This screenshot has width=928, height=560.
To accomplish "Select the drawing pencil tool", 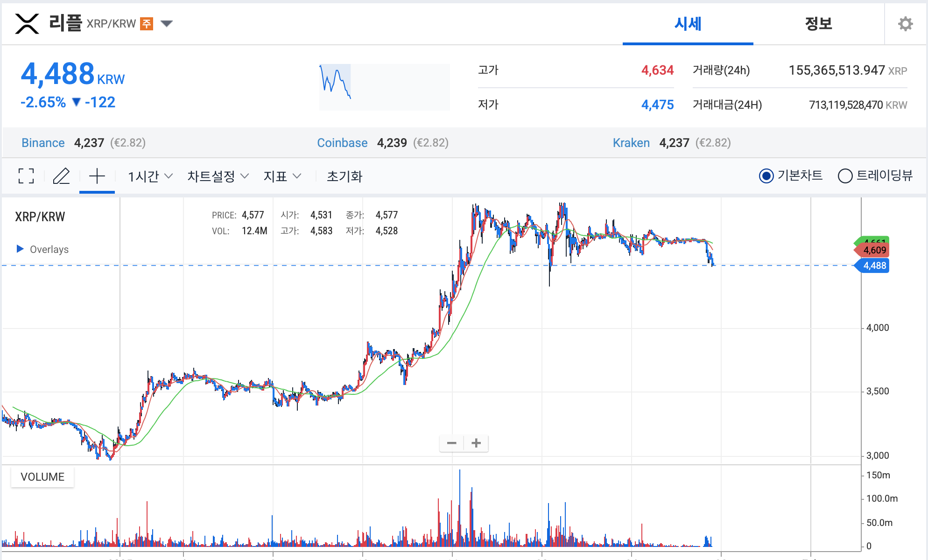I will pos(61,176).
